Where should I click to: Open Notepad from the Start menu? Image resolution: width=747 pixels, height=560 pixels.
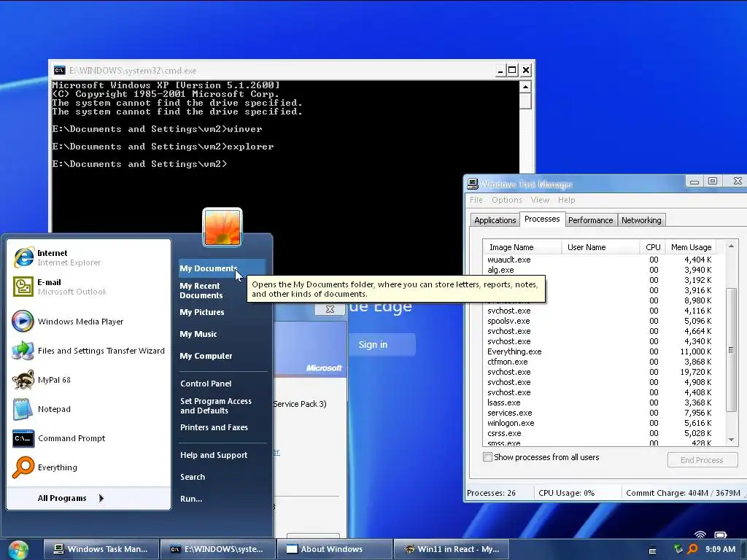(88, 409)
